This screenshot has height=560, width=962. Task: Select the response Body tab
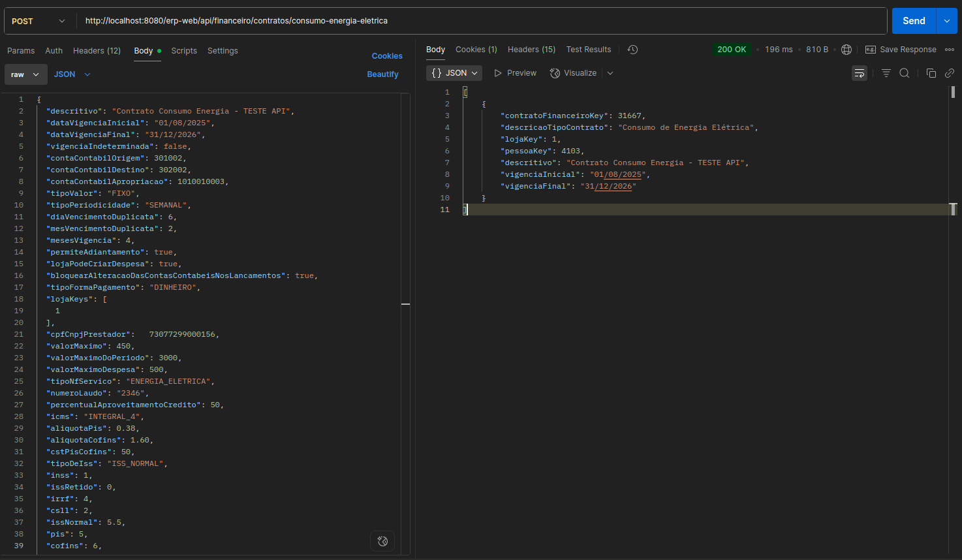point(435,50)
